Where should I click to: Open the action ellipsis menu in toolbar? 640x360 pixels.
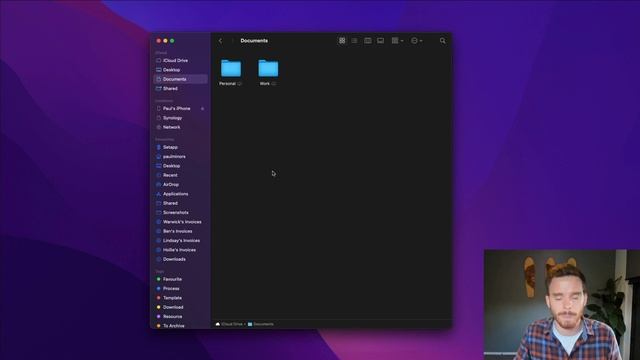416,41
